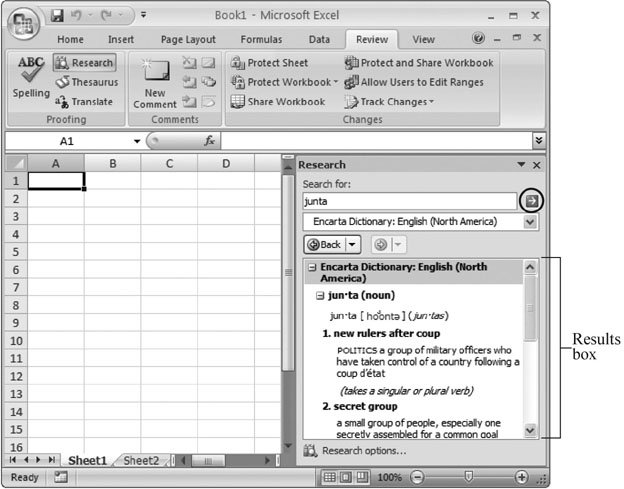Show Ink icon in Comments group
Image resolution: width=624 pixels, height=489 pixels.
click(x=208, y=102)
